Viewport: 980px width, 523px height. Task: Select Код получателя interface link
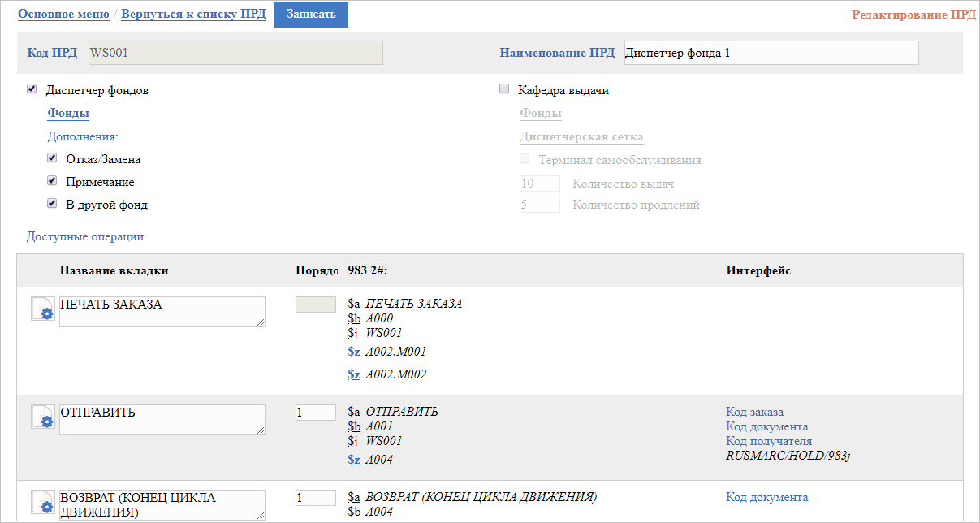[768, 441]
